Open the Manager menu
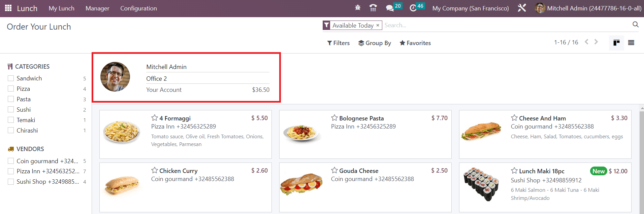Viewport: 644px width, 214px height. pyautogui.click(x=97, y=8)
